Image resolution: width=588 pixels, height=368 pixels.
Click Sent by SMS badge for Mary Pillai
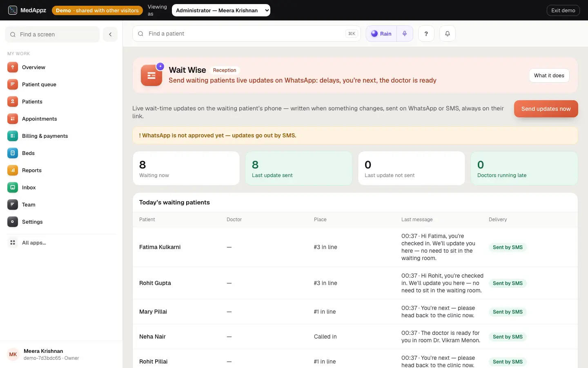click(x=508, y=312)
